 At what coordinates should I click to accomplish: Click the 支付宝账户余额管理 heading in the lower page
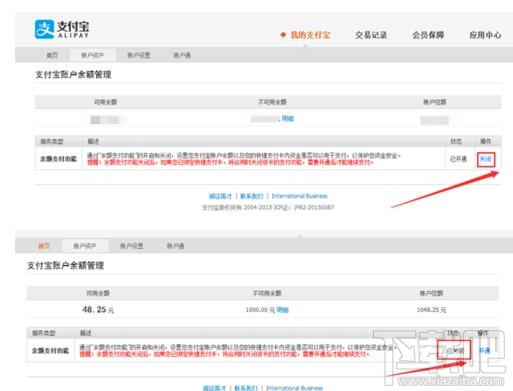click(65, 266)
